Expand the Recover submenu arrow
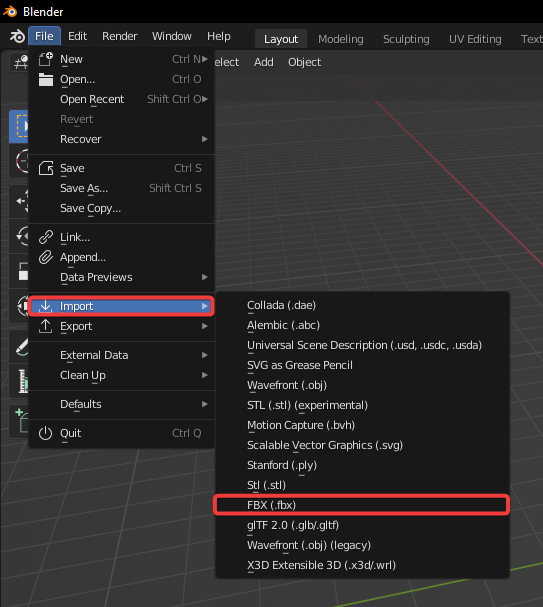543x607 pixels. coord(205,139)
